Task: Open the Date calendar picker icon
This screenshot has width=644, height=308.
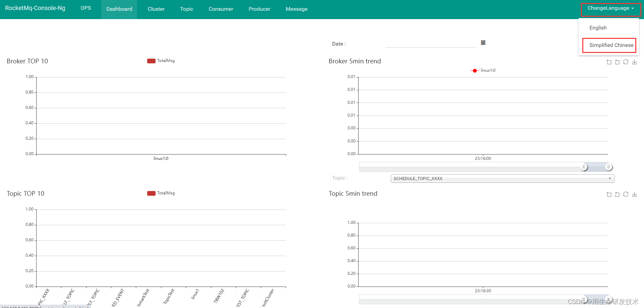Action: point(483,43)
